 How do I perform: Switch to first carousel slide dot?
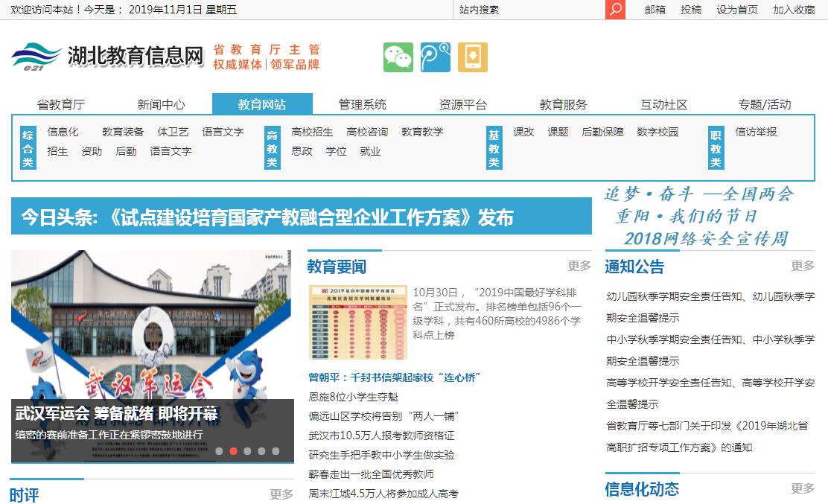click(x=219, y=451)
